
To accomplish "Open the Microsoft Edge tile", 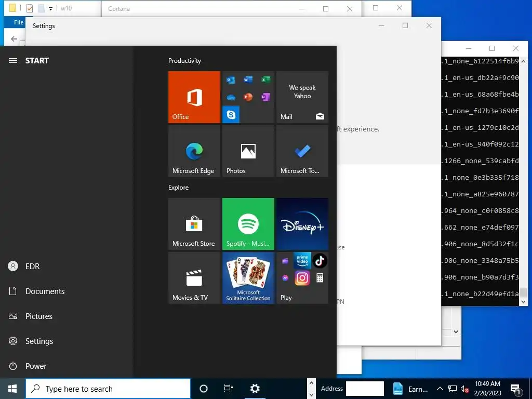I will coord(194,151).
